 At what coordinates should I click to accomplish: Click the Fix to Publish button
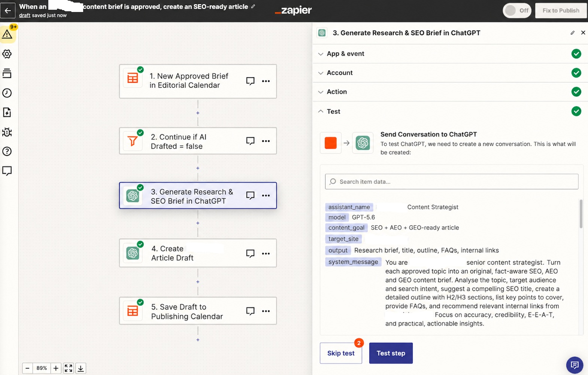pos(561,10)
